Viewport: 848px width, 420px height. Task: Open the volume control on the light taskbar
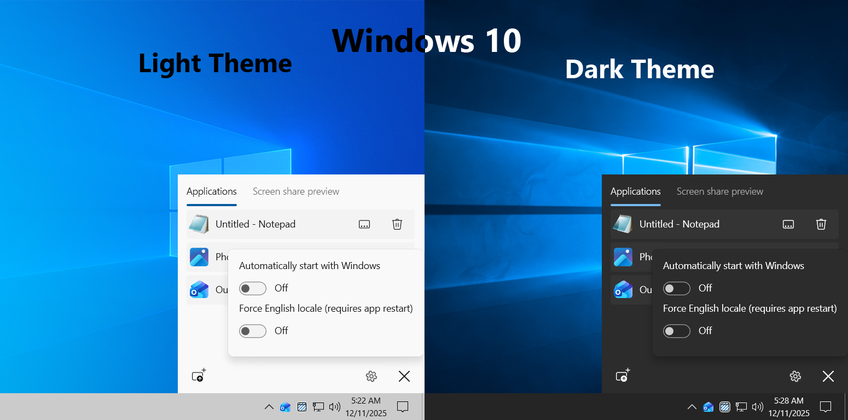click(335, 407)
